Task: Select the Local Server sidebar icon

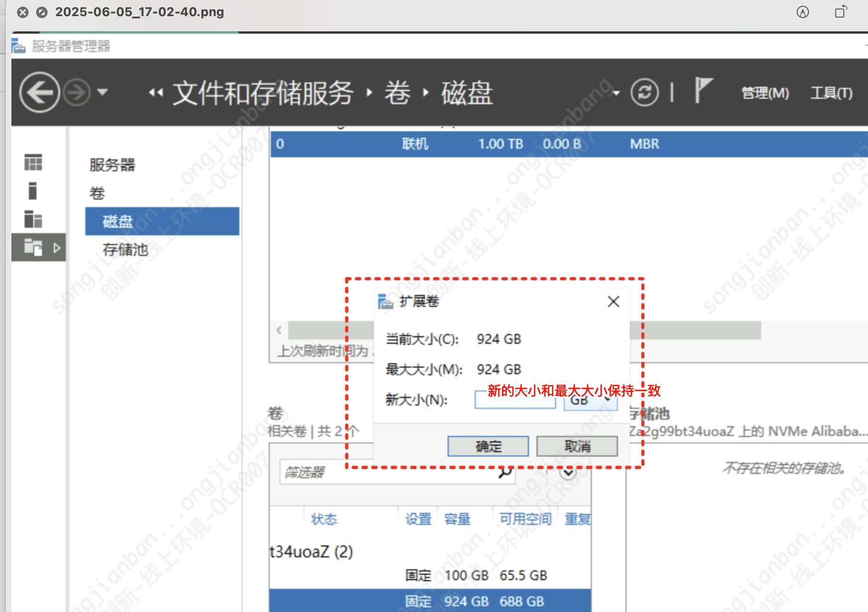Action: click(32, 191)
